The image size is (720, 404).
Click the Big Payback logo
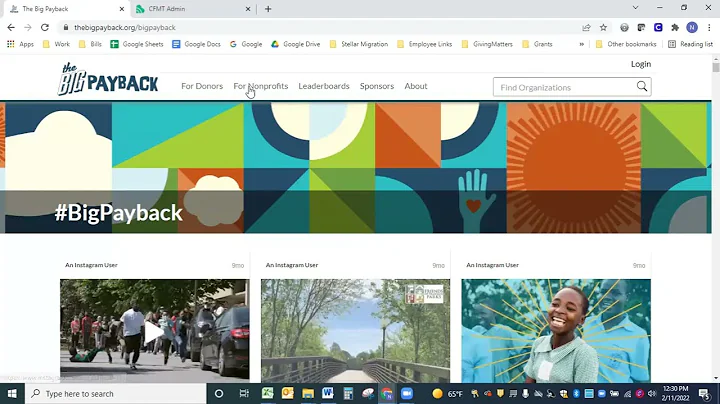(108, 79)
